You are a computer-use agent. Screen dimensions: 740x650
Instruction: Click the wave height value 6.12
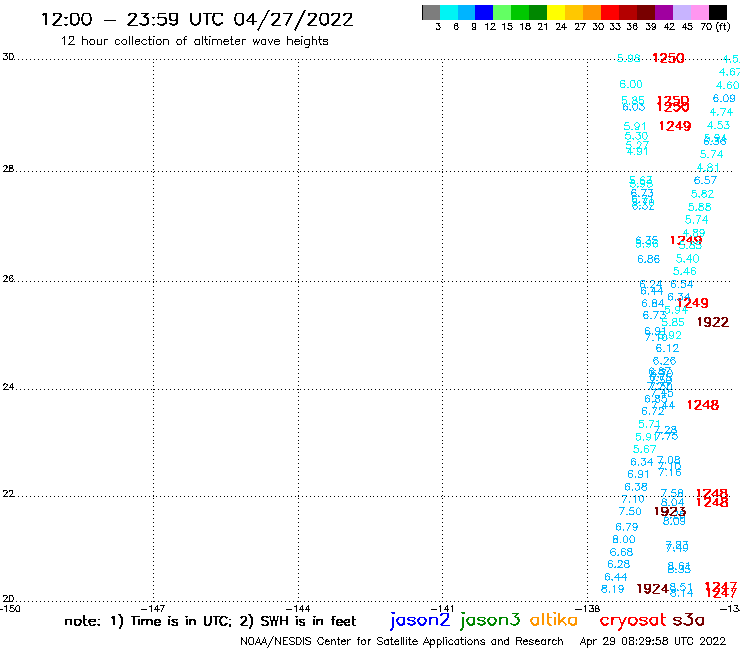(x=667, y=348)
